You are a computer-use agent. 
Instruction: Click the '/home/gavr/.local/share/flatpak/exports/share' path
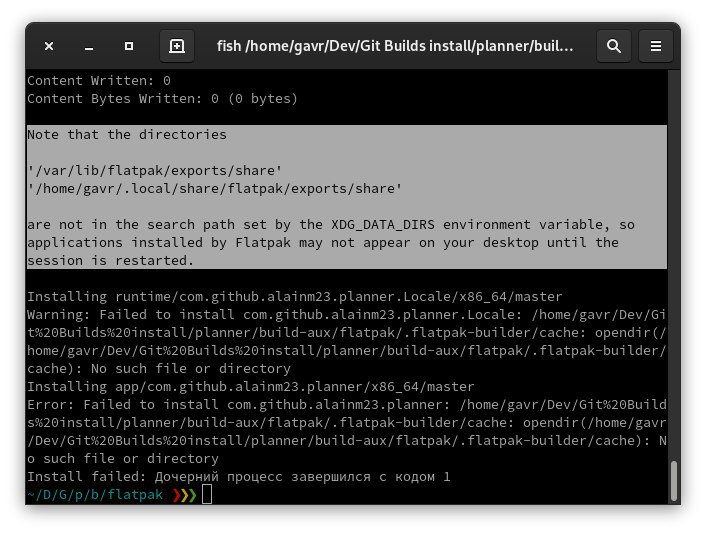coord(214,189)
